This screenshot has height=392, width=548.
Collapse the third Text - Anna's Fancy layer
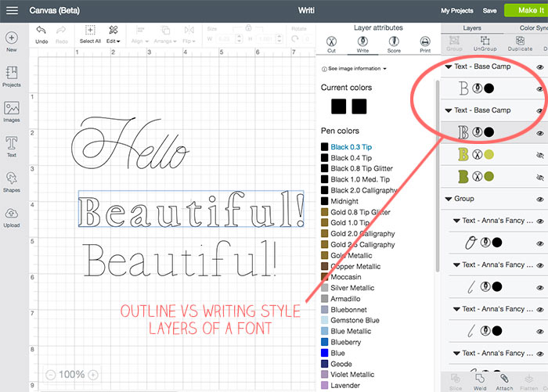456,309
